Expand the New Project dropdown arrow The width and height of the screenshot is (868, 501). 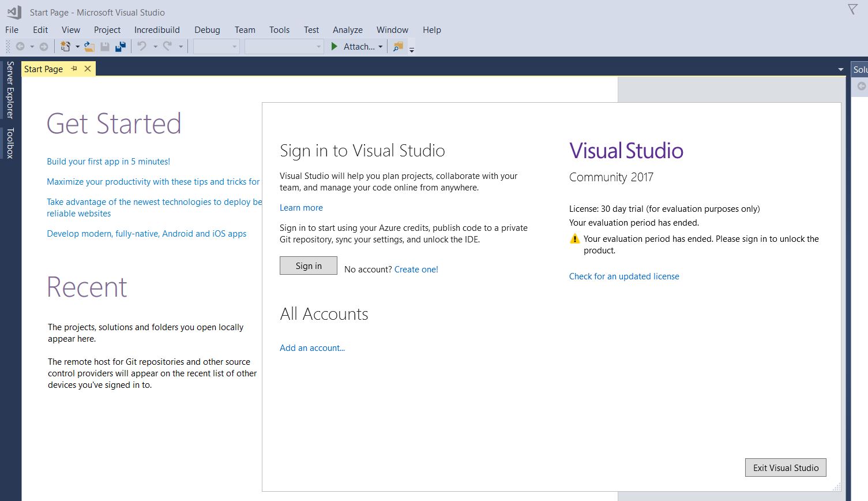click(x=77, y=47)
